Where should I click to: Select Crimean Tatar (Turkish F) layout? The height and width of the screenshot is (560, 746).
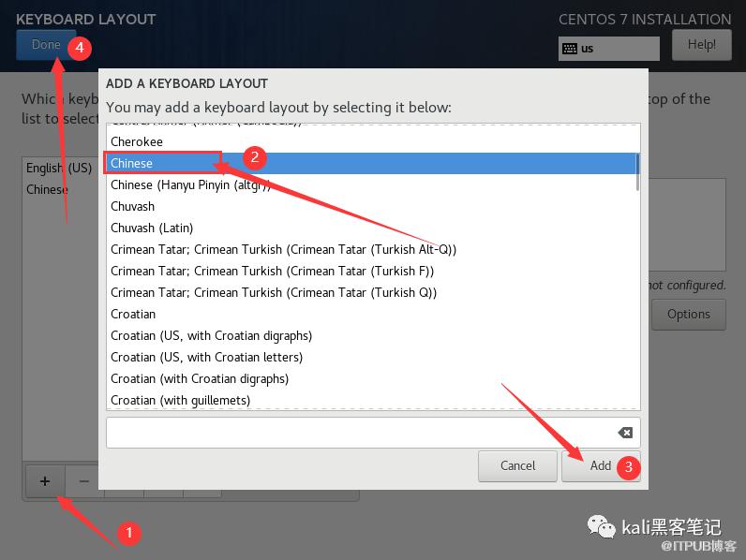tap(374, 271)
